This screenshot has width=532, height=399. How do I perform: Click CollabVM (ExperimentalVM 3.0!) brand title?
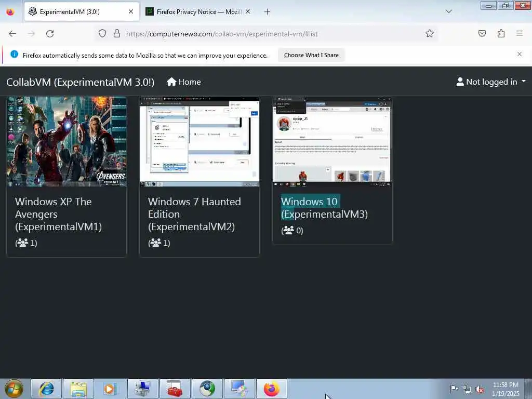[x=80, y=82]
